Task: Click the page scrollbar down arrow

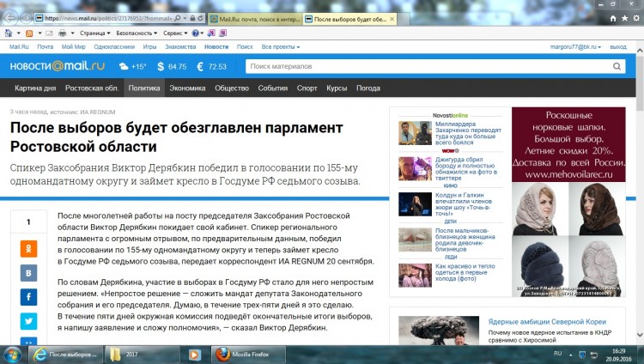Action: (x=640, y=335)
